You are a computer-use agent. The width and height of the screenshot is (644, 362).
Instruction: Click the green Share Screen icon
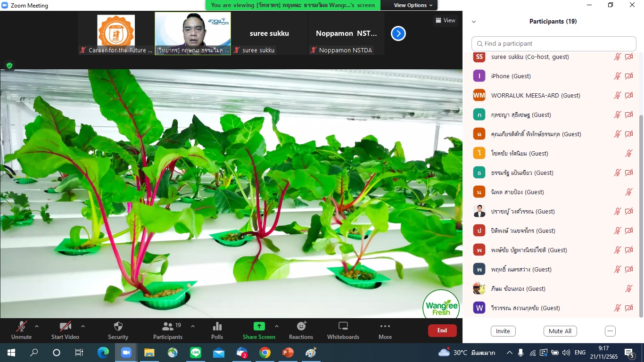tap(259, 327)
